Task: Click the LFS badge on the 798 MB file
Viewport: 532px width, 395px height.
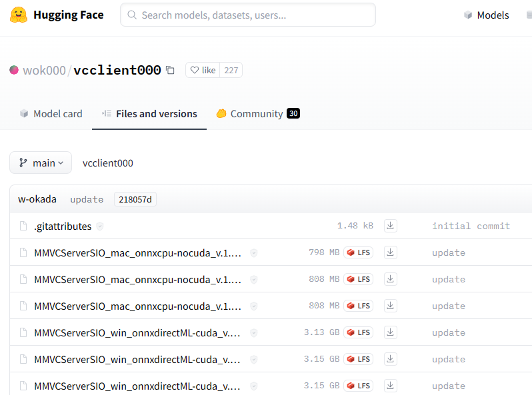Action: 358,252
